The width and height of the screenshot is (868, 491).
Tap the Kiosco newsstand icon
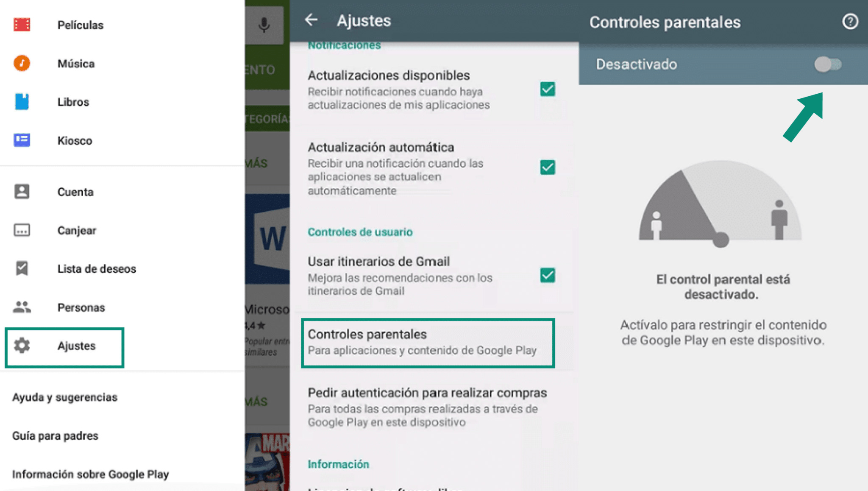click(22, 140)
